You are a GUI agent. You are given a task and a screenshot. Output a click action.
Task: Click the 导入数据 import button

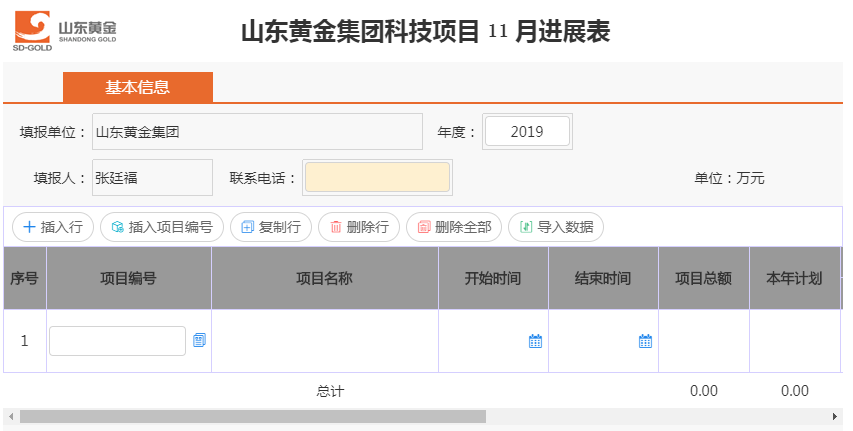coord(556,227)
